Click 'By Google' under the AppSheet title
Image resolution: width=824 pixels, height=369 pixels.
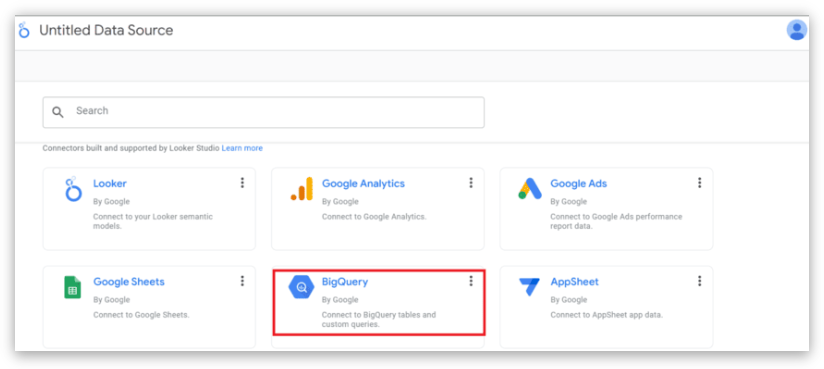point(569,300)
